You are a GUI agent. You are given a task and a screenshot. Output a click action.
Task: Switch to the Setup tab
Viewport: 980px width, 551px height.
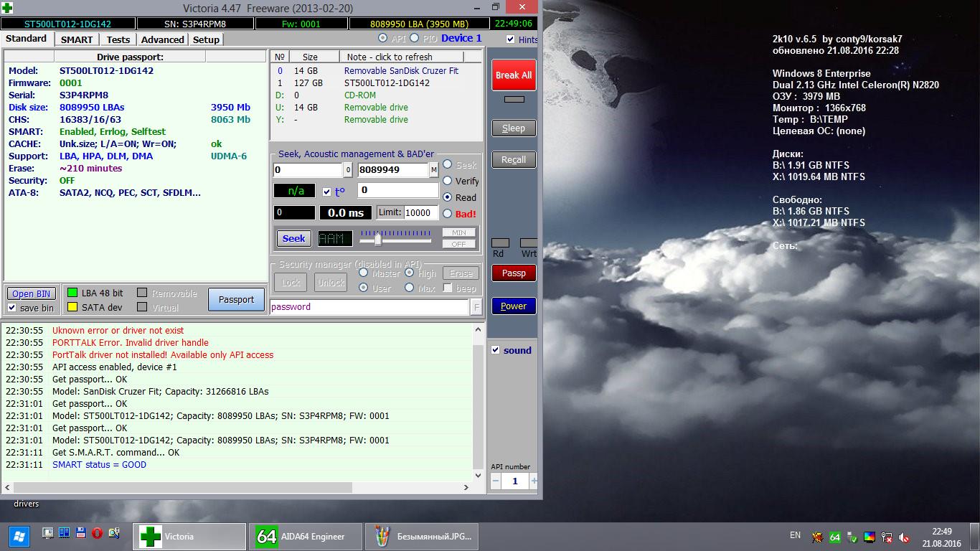pyautogui.click(x=206, y=39)
